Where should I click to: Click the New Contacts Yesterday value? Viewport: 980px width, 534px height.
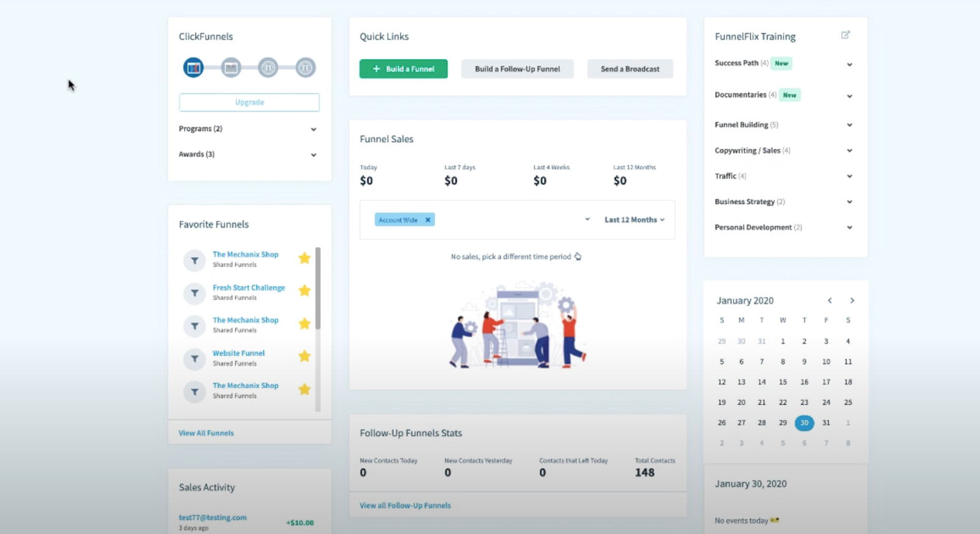(448, 473)
